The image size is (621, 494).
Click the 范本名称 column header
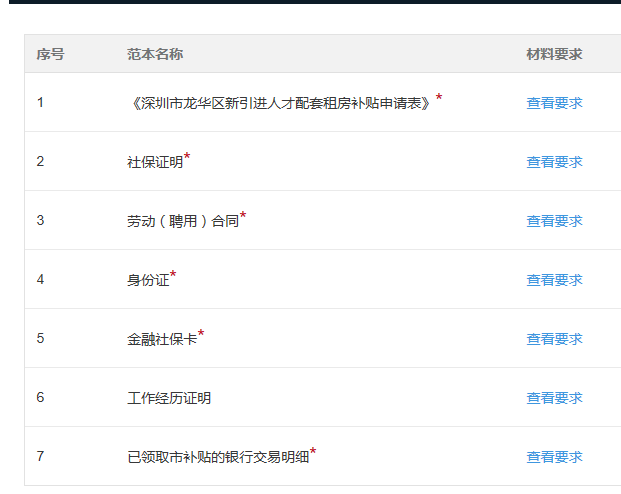point(155,54)
